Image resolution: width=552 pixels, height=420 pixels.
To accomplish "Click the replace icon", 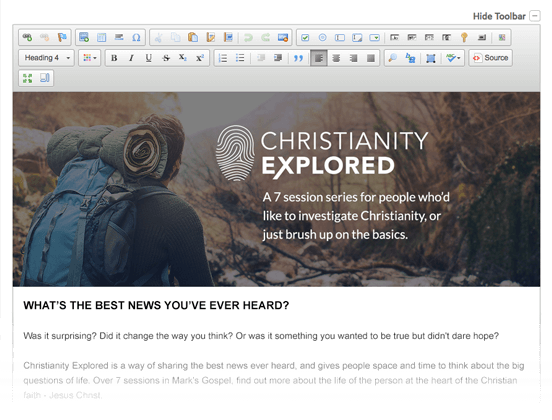I will pyautogui.click(x=410, y=58).
